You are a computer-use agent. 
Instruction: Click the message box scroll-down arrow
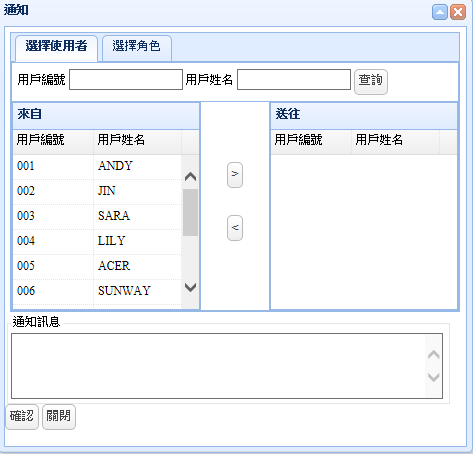433,377
